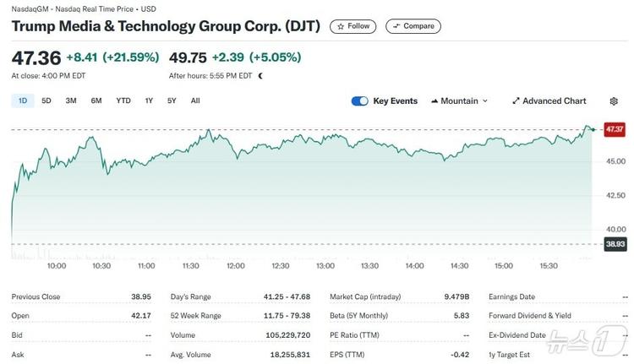The image size is (634, 364).
Task: Follow the DJT stock
Action: click(353, 26)
